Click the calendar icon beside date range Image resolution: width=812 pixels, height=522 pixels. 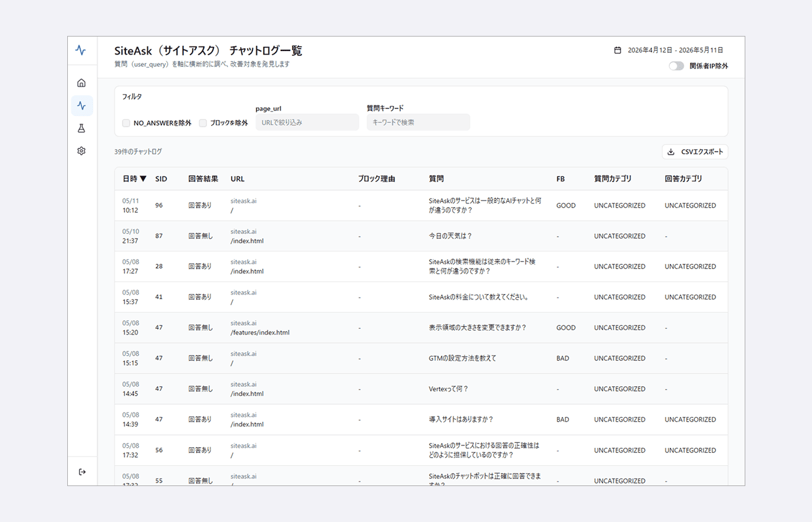coord(618,50)
